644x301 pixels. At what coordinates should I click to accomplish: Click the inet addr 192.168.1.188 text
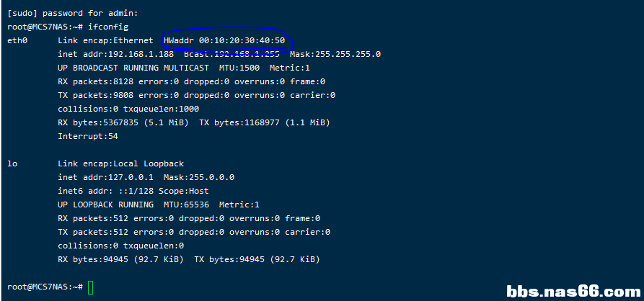pos(116,54)
